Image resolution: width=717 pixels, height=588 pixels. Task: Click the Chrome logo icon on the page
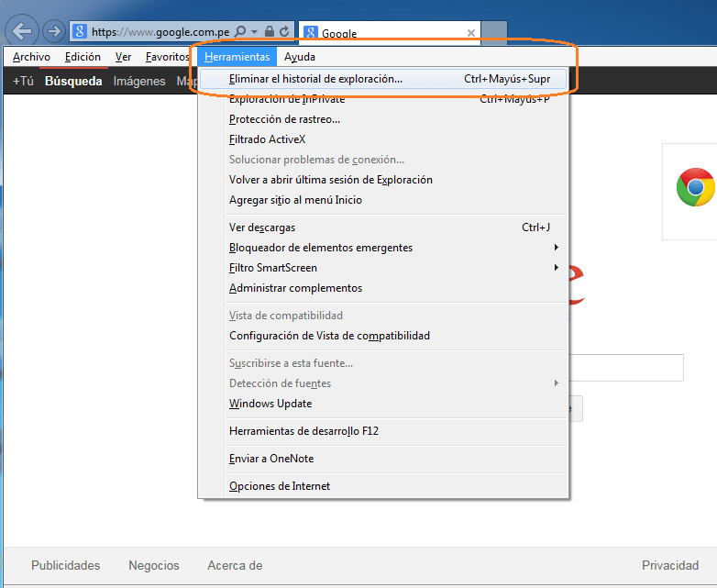click(695, 187)
